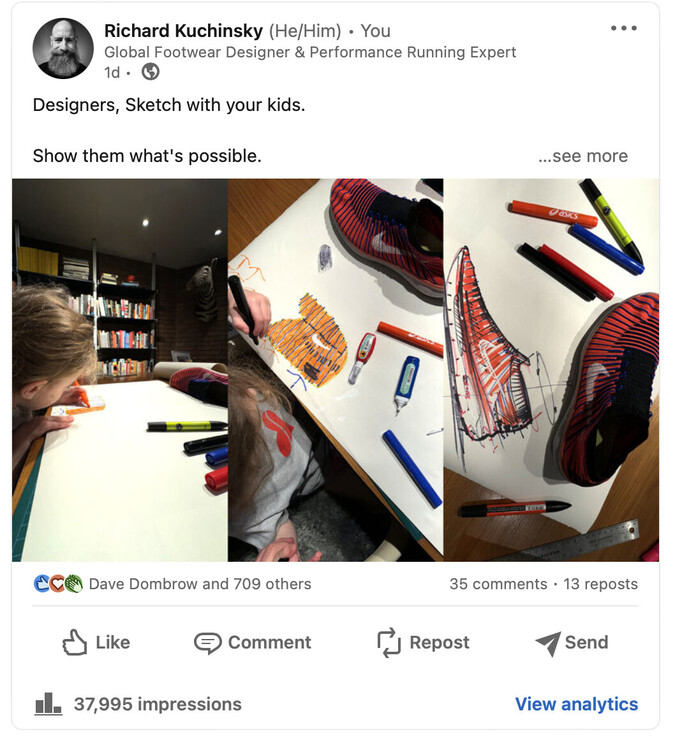Click the reaction emoji icons cluster
The image size is (675, 741).
click(x=58, y=584)
